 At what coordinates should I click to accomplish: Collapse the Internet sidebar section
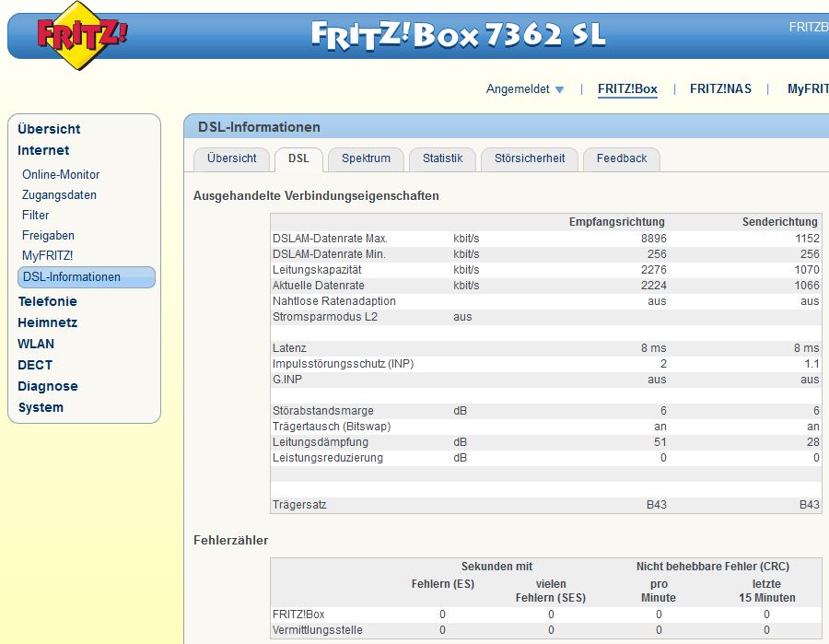[43, 150]
